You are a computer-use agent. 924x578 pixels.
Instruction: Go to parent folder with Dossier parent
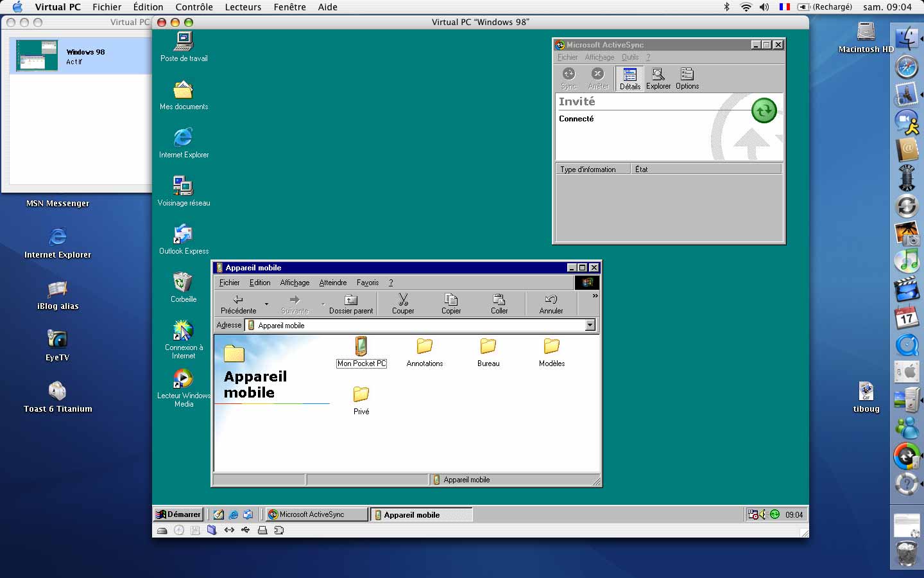351,304
